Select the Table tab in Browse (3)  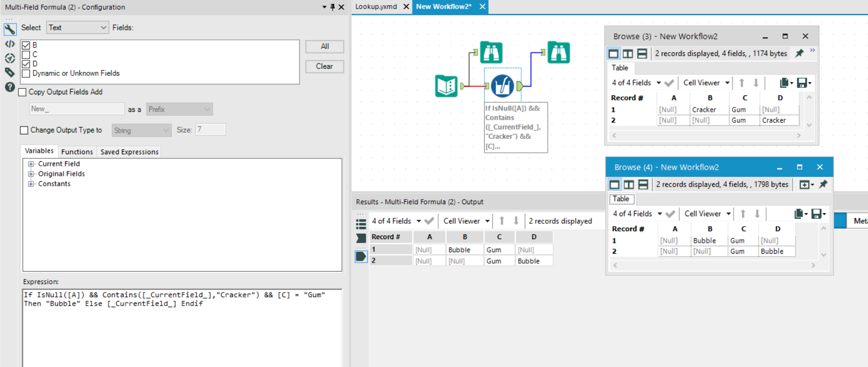click(620, 68)
